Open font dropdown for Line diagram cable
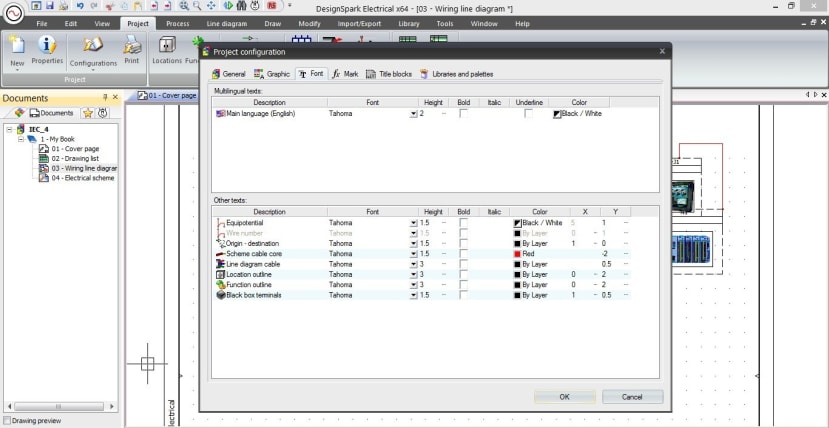Screen dimensions: 829x428 (x=413, y=265)
